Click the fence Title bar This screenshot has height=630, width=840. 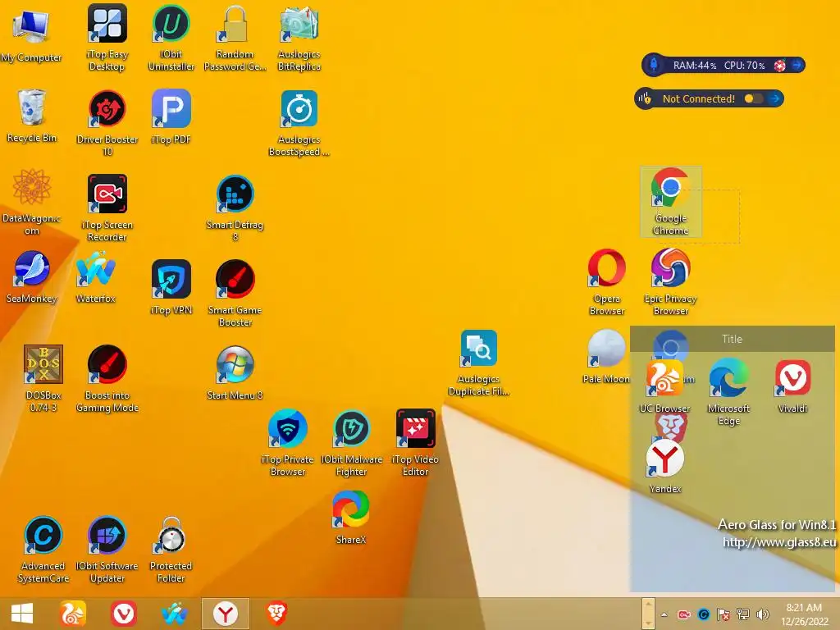pos(732,339)
